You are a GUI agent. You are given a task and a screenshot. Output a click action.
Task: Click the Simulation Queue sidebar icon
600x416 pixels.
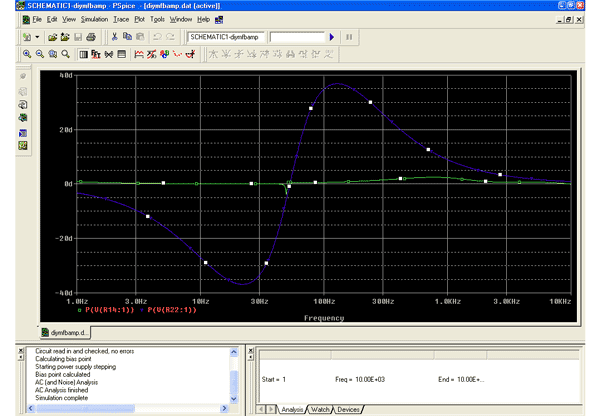tap(23, 133)
